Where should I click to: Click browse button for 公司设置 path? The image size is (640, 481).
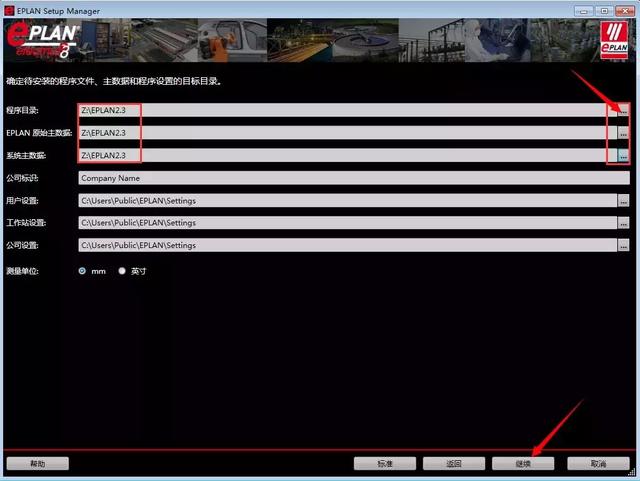point(623,245)
